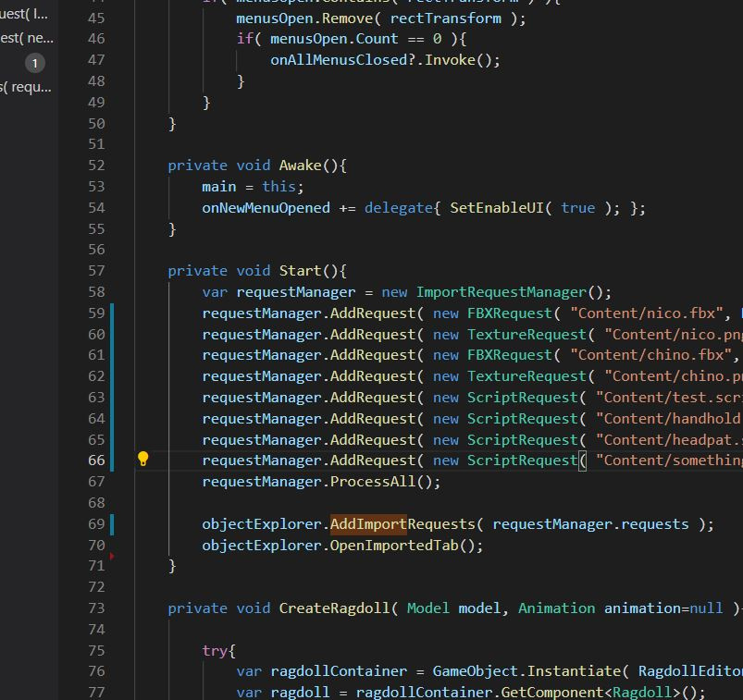Click onNewMenuOpened on line 54
The height and width of the screenshot is (700, 743).
click(266, 208)
